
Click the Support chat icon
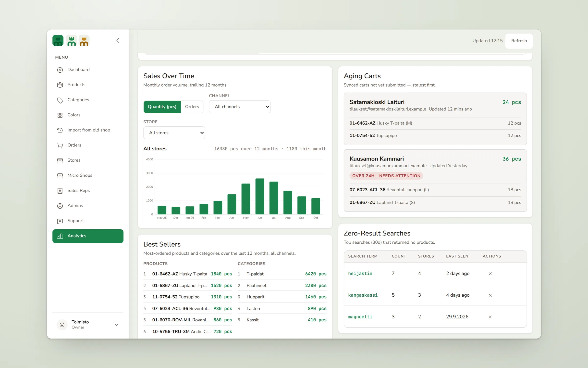pos(60,221)
